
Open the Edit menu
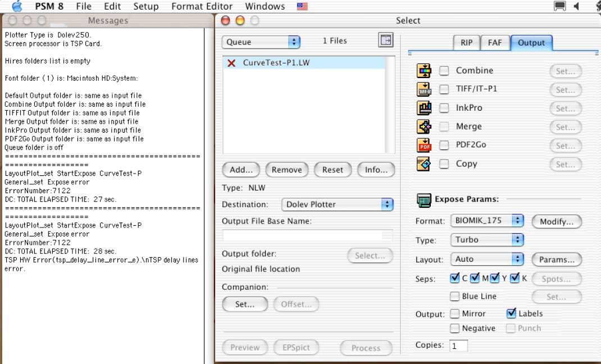click(112, 6)
